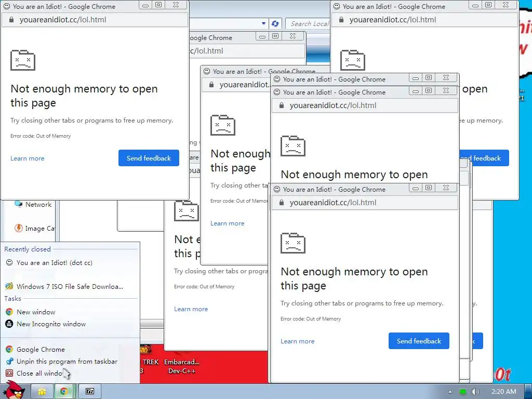Click refresh icon beside Explorer address bar
Viewport: 532px width, 399px height.
point(275,23)
